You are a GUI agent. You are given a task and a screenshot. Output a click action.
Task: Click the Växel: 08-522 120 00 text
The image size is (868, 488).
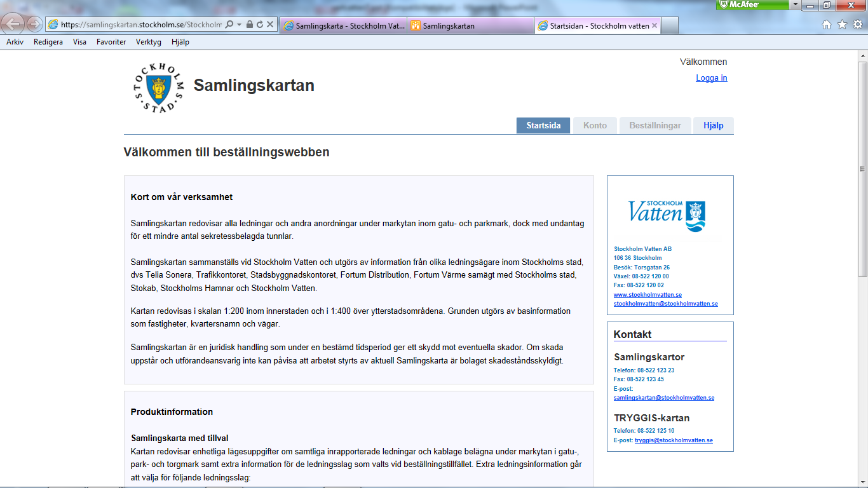pos(641,276)
